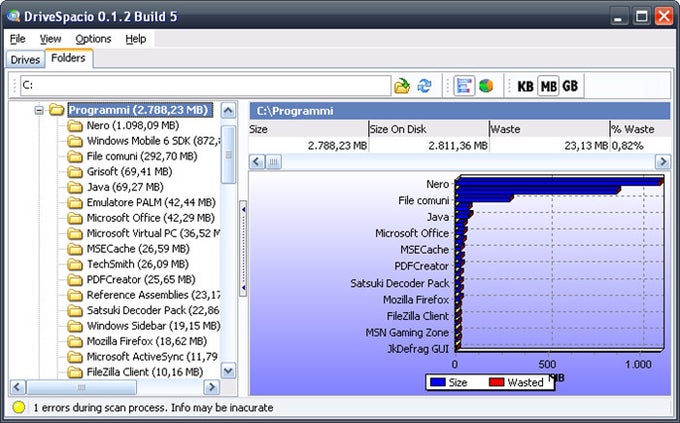
Task: Select the Folders tab
Action: coord(68,58)
